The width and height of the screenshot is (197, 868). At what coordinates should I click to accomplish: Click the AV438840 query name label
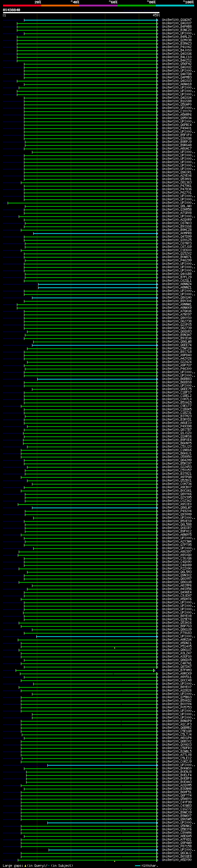point(11,10)
